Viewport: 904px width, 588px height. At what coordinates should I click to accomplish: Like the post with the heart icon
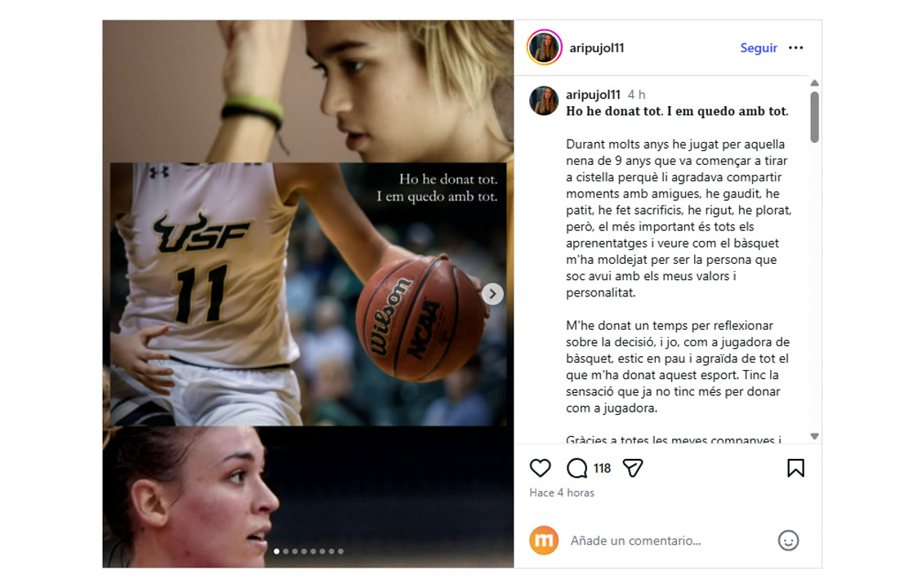(541, 468)
